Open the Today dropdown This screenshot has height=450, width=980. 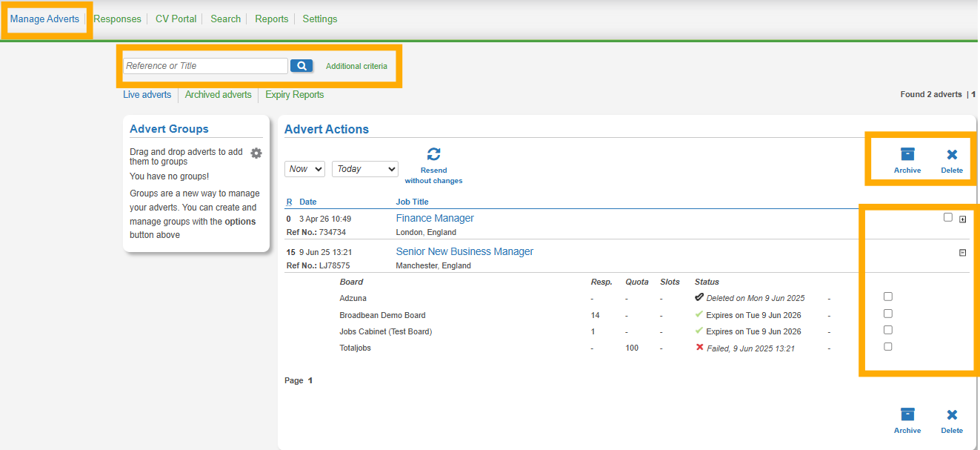[x=365, y=169]
